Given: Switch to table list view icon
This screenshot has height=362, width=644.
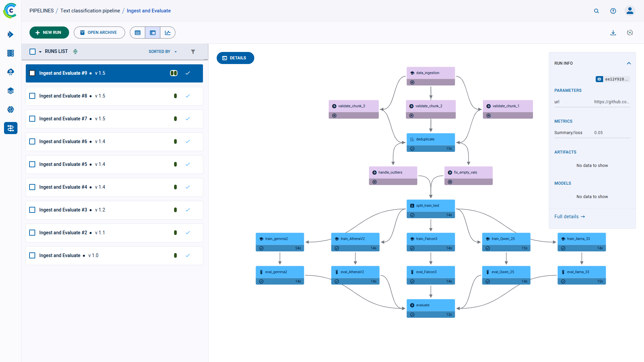Looking at the screenshot, I should (x=138, y=33).
